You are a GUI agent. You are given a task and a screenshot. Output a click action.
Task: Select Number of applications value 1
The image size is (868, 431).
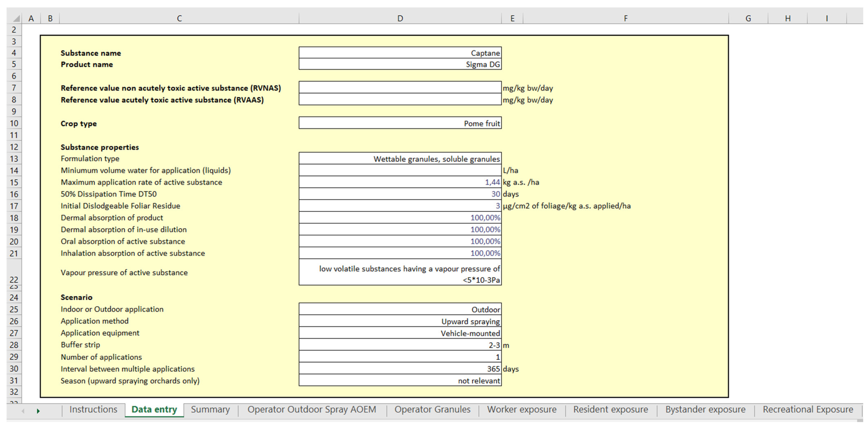coord(400,357)
